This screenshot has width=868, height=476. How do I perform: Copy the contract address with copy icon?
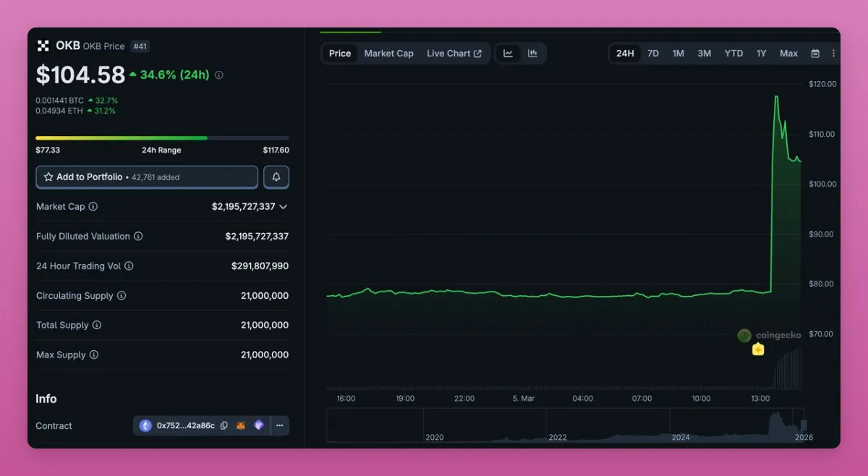(224, 426)
